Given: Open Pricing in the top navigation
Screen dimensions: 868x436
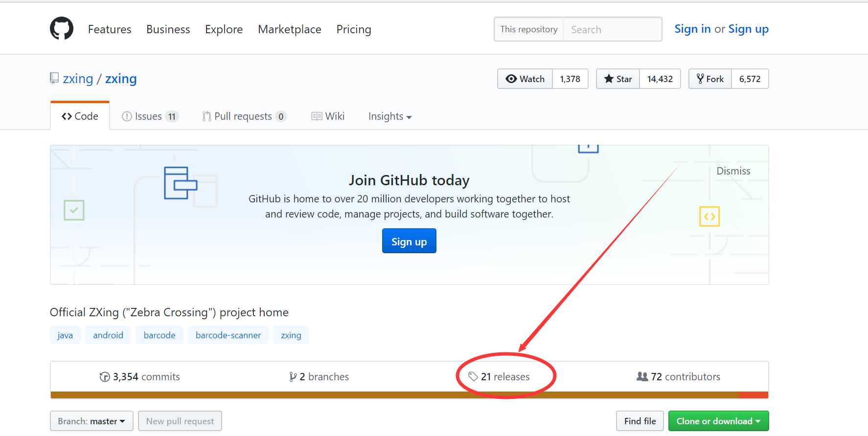Looking at the screenshot, I should tap(354, 29).
